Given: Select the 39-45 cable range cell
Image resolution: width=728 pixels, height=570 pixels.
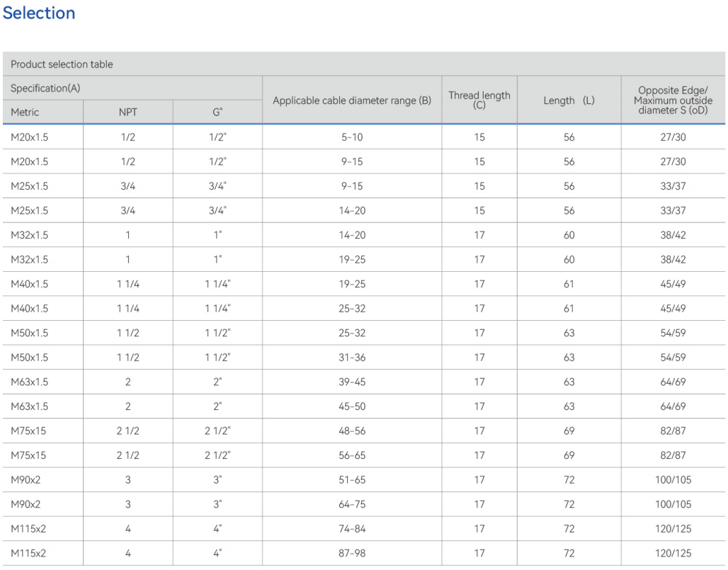Looking at the screenshot, I should click(x=352, y=382).
